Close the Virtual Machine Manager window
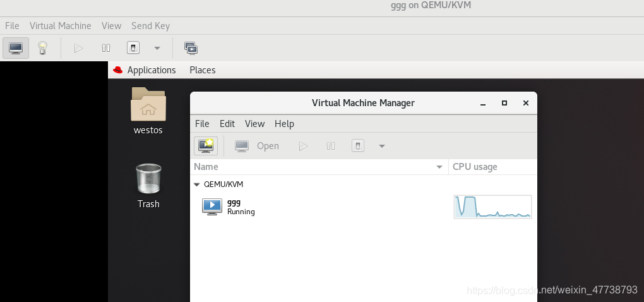The height and width of the screenshot is (302, 644). pyautogui.click(x=526, y=103)
